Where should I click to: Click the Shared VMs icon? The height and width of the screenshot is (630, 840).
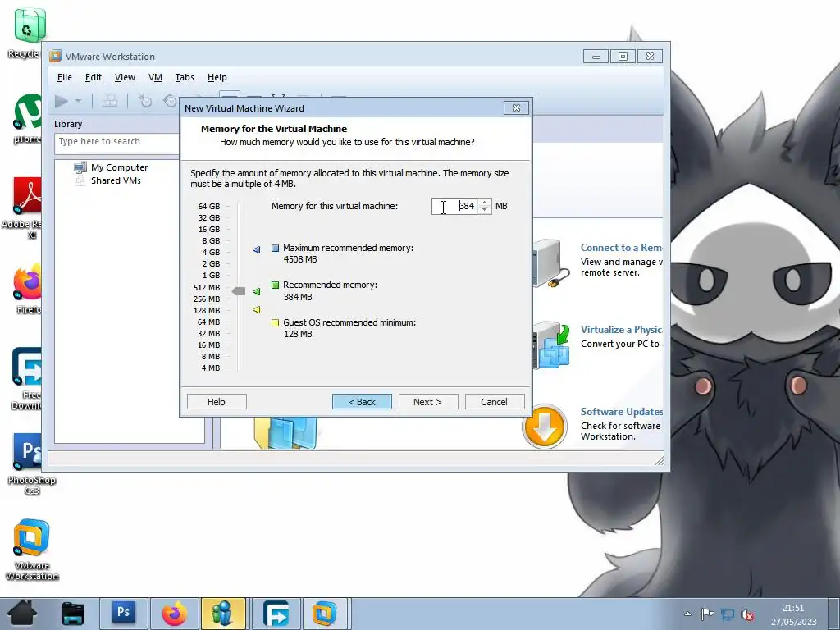(80, 180)
